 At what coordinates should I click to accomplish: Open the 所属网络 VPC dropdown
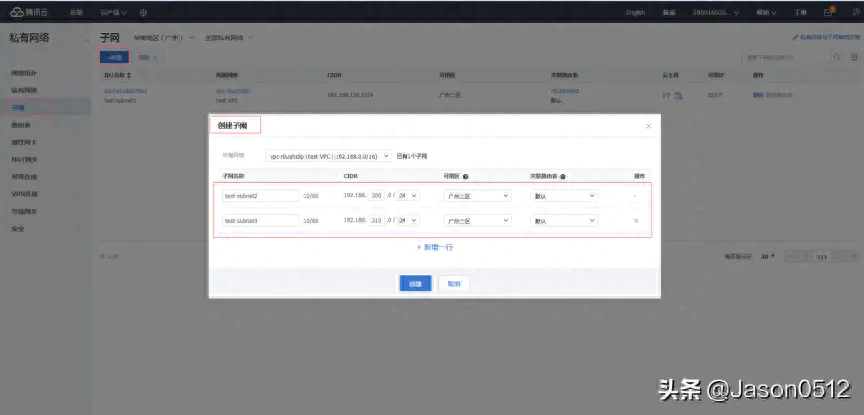point(329,156)
